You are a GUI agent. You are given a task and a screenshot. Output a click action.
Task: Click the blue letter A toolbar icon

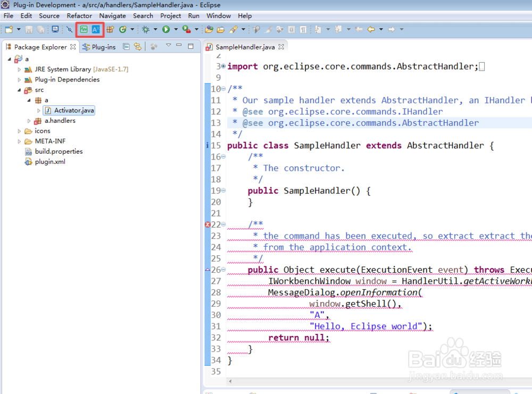pos(96,29)
